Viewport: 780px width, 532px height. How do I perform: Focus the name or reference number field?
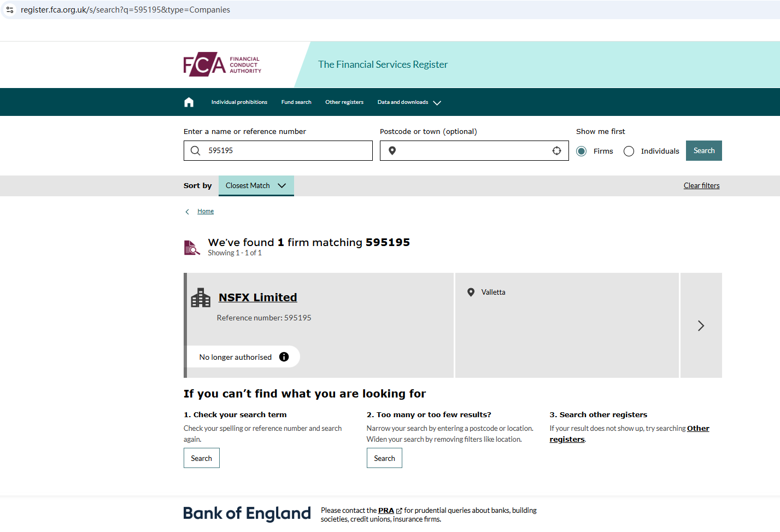click(x=278, y=151)
